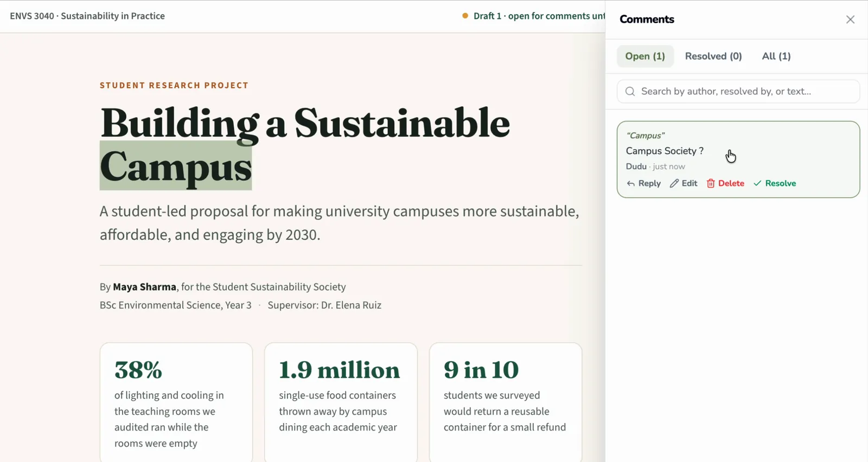Screen dimensions: 868x462
Task: Click the Comments panel heading
Action: (x=647, y=20)
